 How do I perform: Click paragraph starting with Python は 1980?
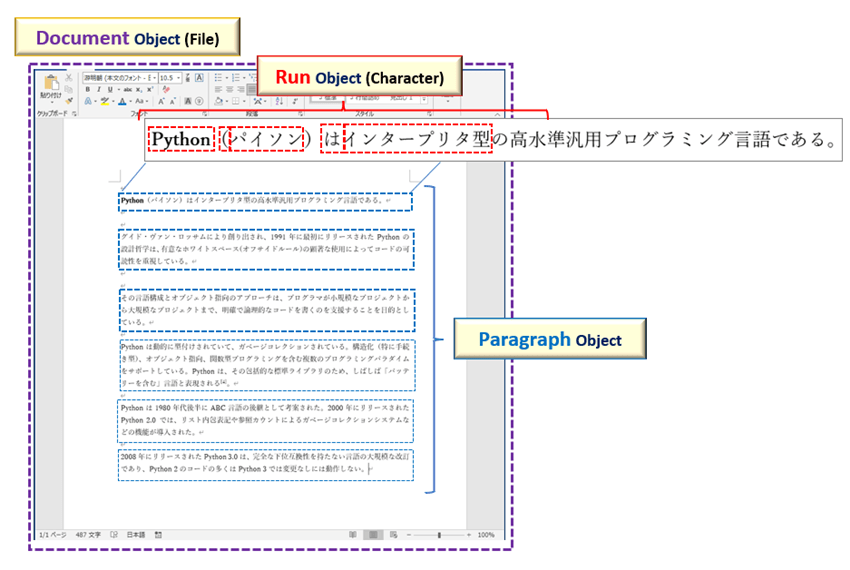(x=265, y=420)
